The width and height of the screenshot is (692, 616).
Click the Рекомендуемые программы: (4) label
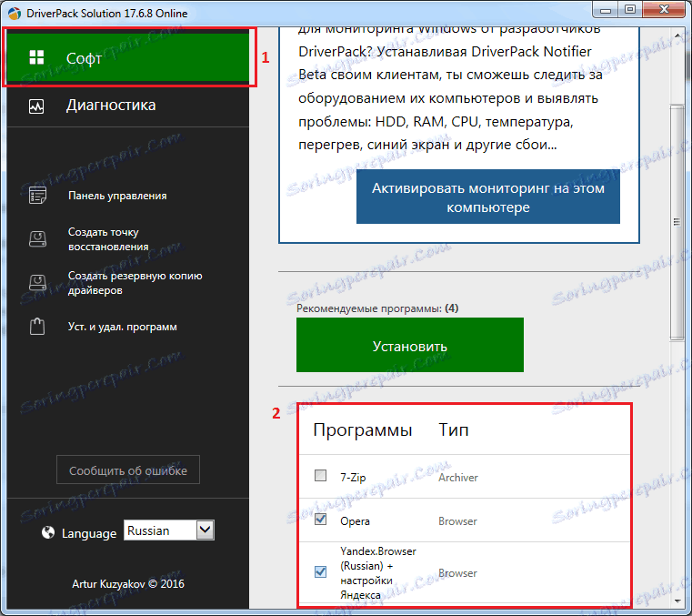[x=377, y=308]
